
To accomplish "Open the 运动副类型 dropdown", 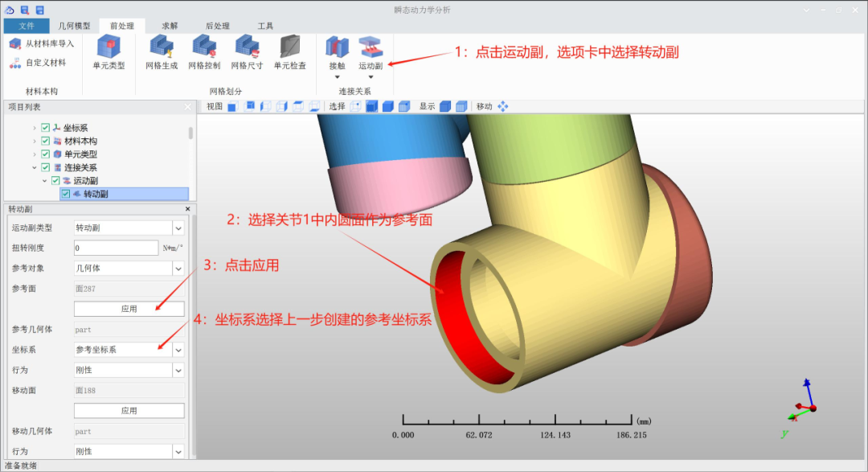I will click(178, 228).
